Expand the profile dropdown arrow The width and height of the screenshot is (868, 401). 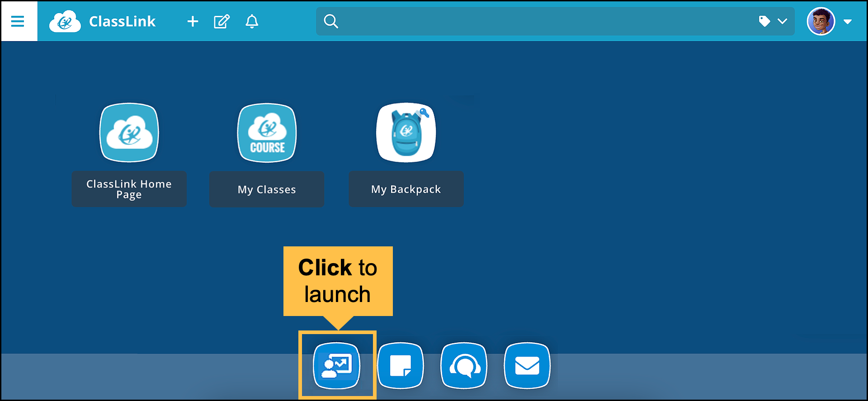(848, 22)
